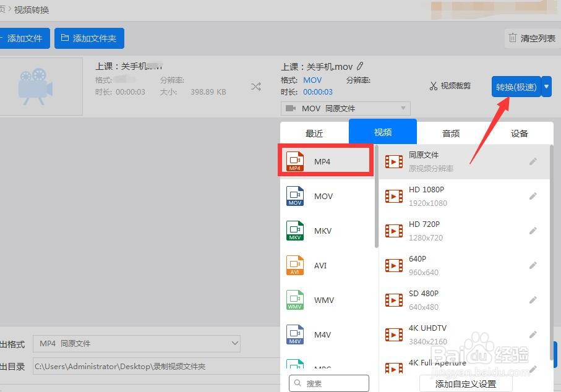Click the shuffle/swap icon near file info

click(x=255, y=87)
